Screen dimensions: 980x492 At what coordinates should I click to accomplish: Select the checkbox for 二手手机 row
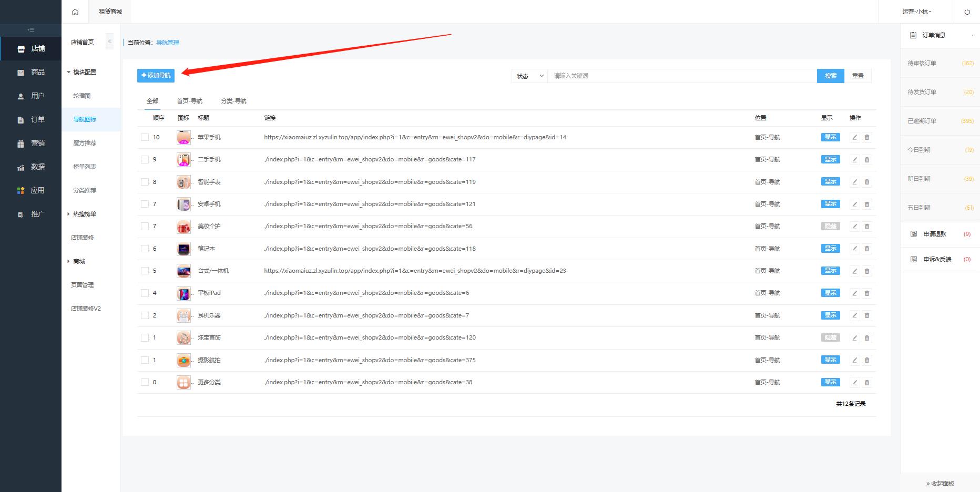click(145, 159)
